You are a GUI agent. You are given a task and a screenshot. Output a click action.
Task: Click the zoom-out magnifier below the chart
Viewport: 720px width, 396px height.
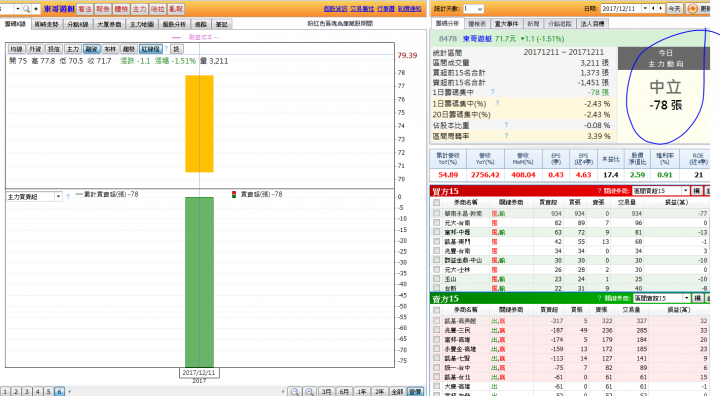295,392
